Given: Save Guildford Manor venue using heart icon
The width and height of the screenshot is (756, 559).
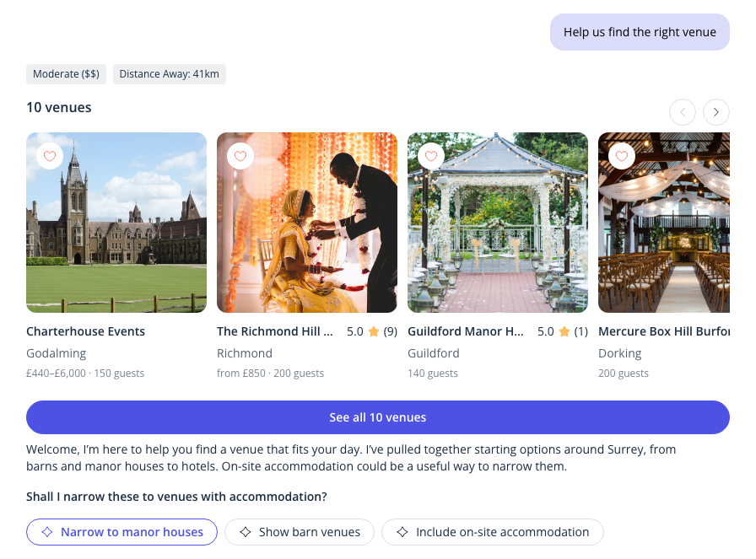Looking at the screenshot, I should point(431,156).
